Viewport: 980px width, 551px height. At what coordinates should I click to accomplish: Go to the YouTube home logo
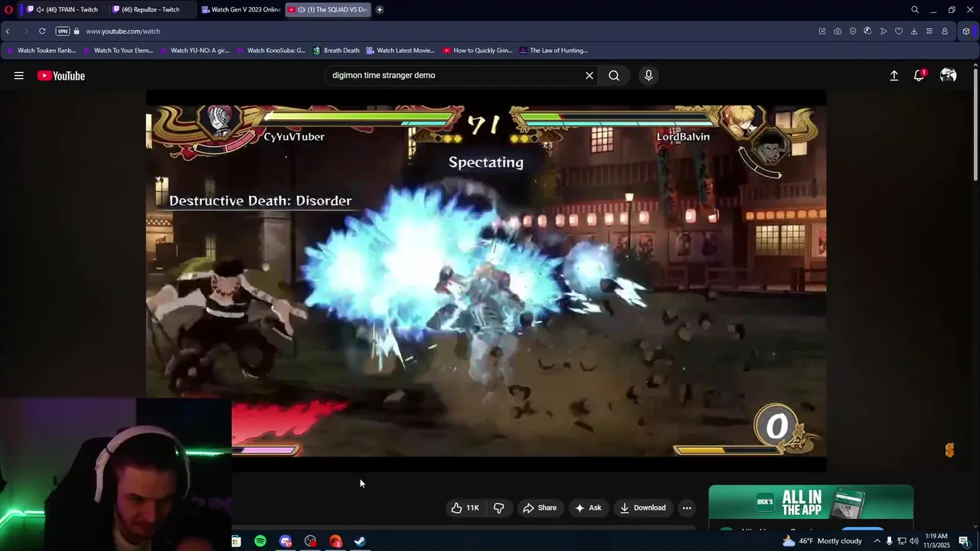[61, 76]
